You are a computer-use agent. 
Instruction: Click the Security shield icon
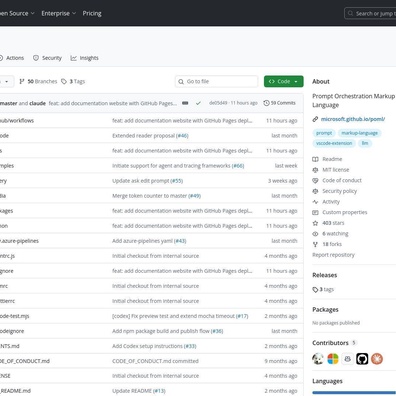point(36,58)
